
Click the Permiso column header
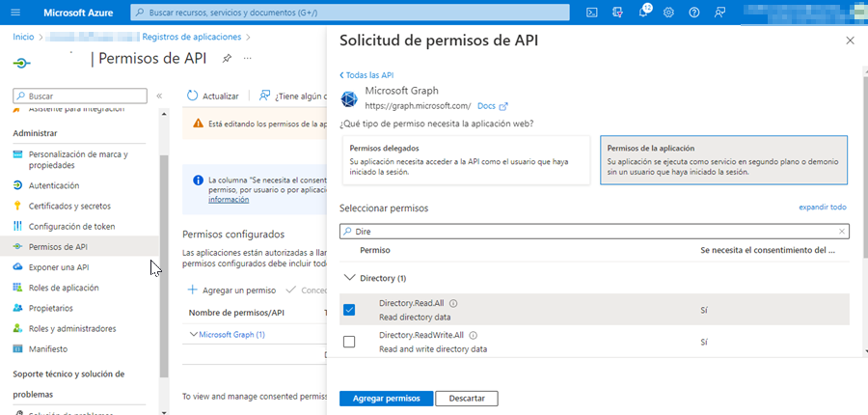[375, 250]
